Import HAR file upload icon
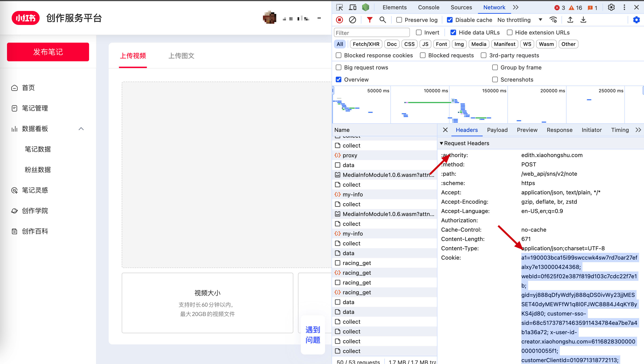The image size is (644, 364). [x=570, y=20]
